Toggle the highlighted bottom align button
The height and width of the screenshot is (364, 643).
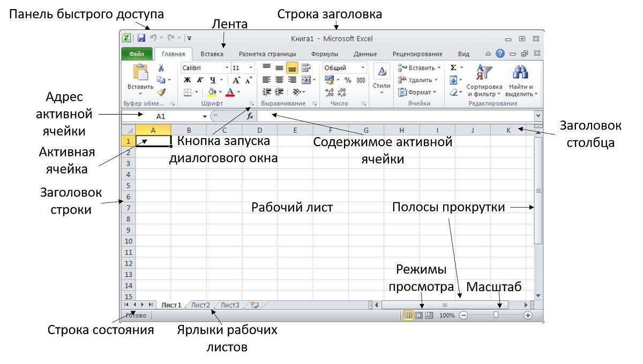coord(292,68)
